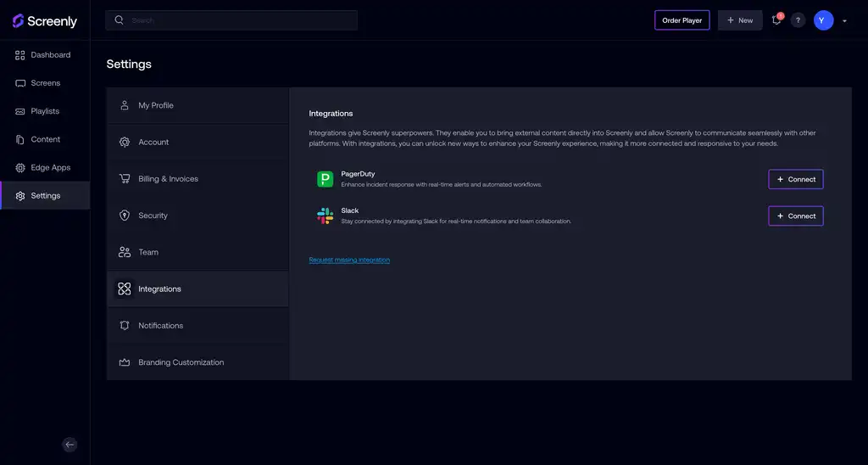Open the Security settings tab
Screen dimensions: 868x465
click(x=198, y=216)
